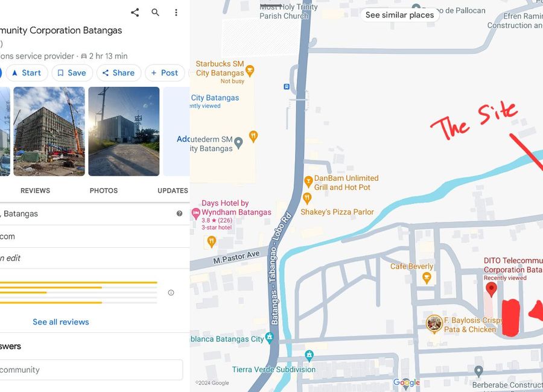Screen dimensions: 543x392
Task: Select the DanBam Unlimited Grill pin icon
Action: [x=308, y=182]
